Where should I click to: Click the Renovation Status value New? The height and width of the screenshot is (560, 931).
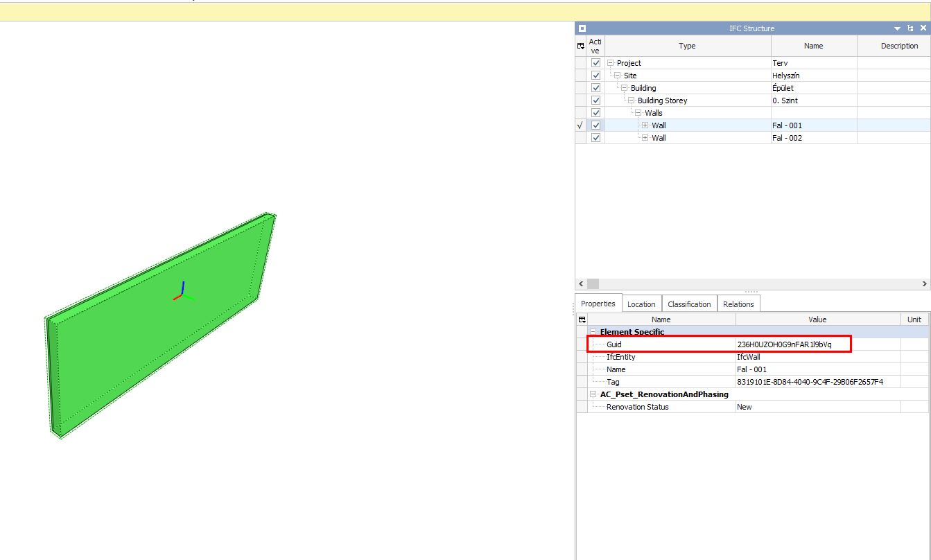tap(745, 407)
